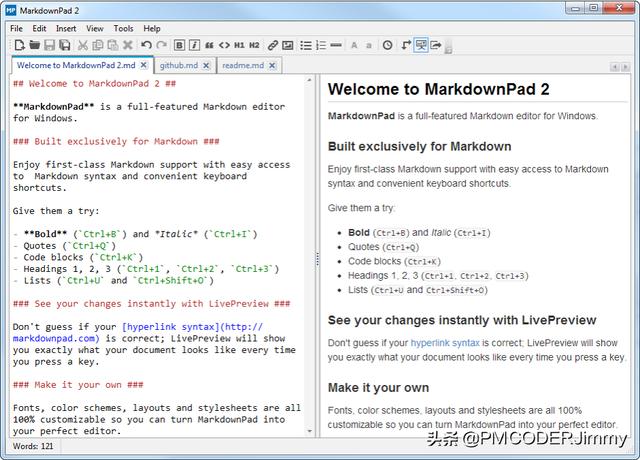Convert text to uppercase with A icon
640x460 pixels.
354,45
